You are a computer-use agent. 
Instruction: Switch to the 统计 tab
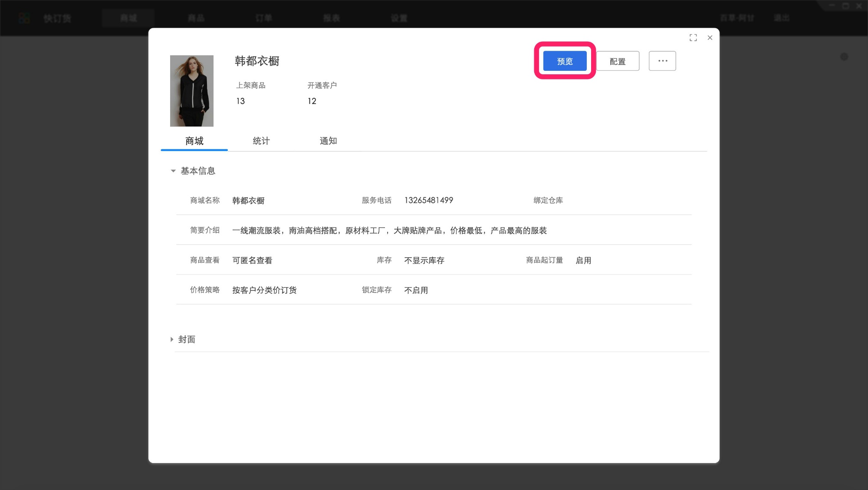[261, 141]
